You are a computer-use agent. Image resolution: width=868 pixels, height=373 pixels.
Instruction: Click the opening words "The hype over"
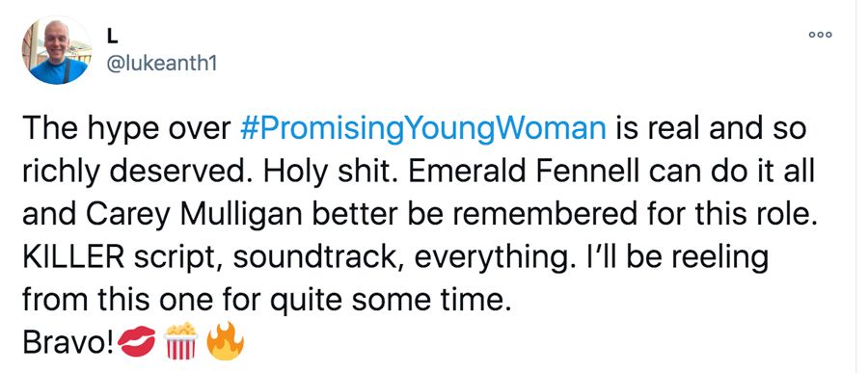pyautogui.click(x=126, y=129)
